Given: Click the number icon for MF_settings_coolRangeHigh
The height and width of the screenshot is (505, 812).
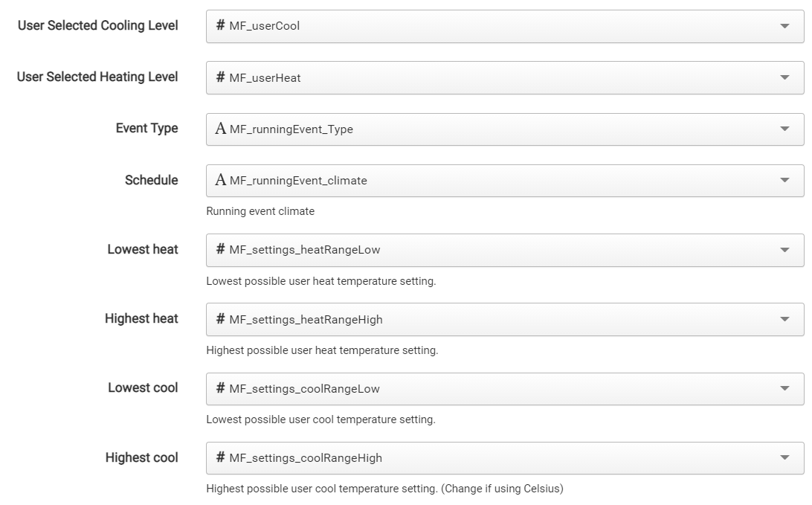Looking at the screenshot, I should click(x=220, y=457).
